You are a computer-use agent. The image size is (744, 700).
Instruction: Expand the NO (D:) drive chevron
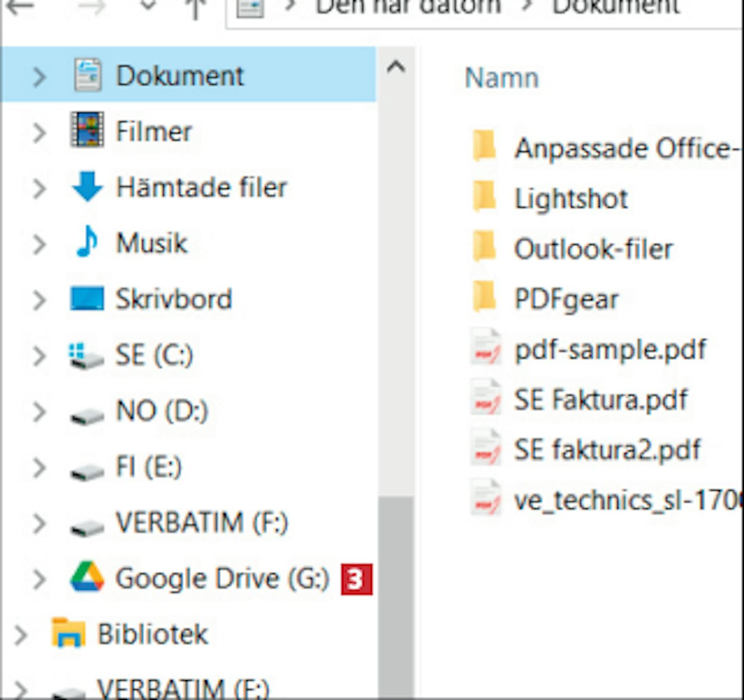(x=39, y=411)
